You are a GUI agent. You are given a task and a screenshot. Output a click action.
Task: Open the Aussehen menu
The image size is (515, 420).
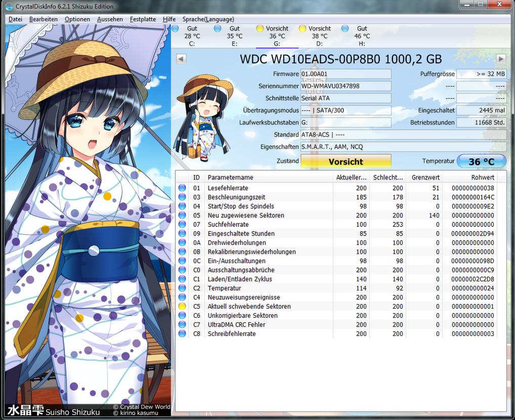click(x=110, y=19)
